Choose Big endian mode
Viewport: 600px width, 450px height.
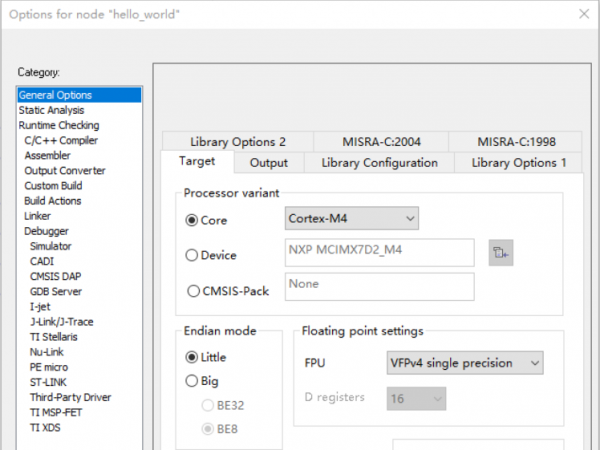pos(192,380)
